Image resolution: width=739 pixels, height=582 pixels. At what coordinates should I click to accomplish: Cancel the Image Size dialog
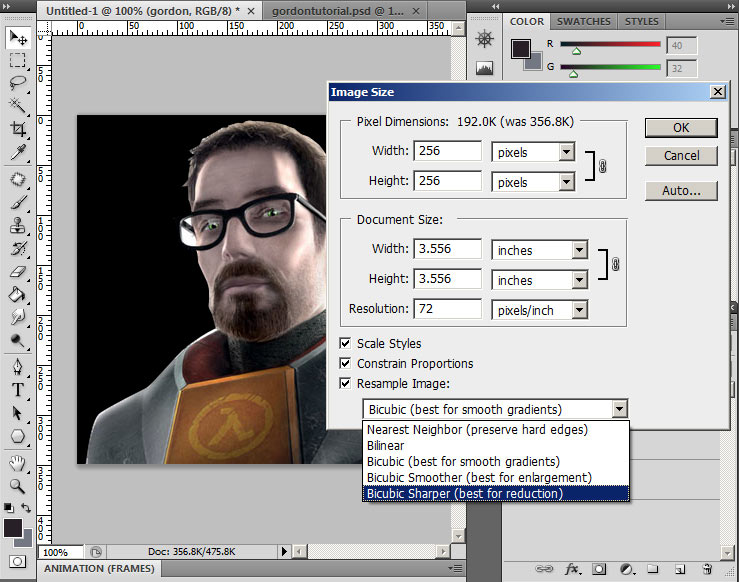pyautogui.click(x=681, y=156)
